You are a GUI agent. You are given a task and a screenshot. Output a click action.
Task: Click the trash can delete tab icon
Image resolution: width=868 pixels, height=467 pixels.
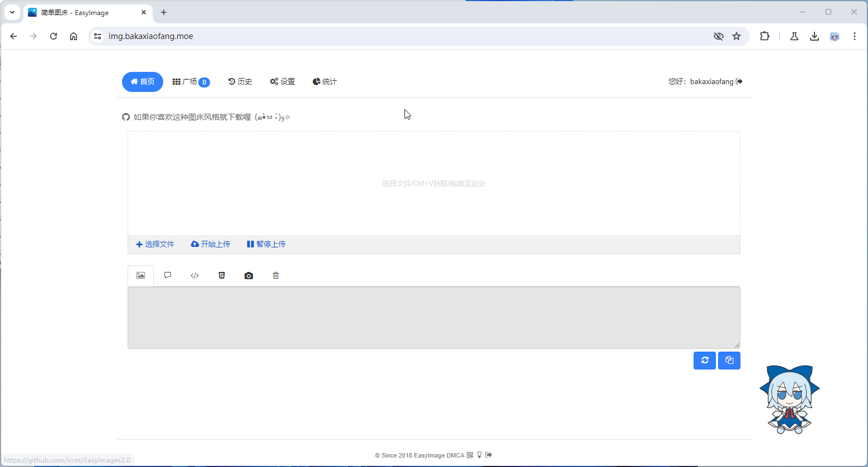click(x=276, y=276)
